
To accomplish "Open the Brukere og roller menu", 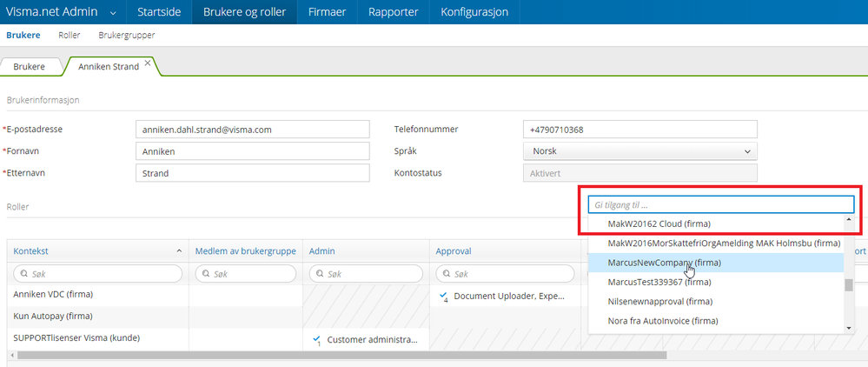I will (x=245, y=11).
